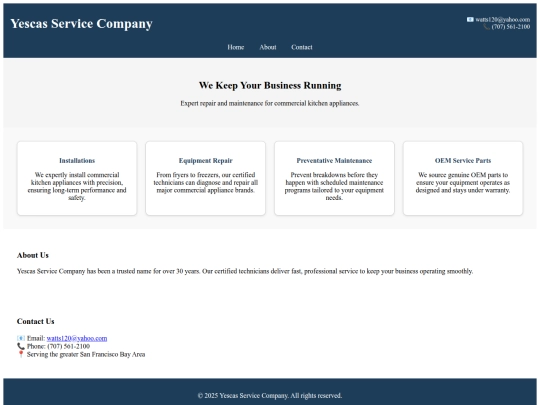
Task: Go to the About nav link
Action: [x=268, y=47]
